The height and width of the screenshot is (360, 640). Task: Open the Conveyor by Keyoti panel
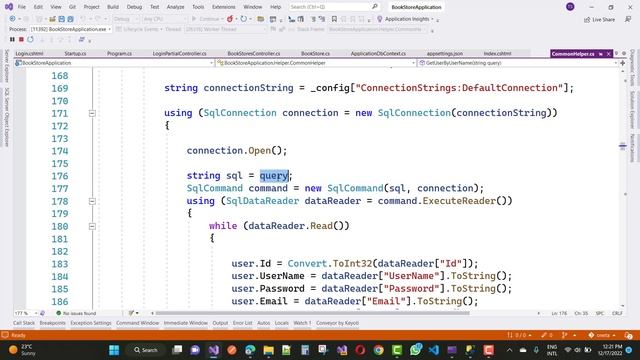[338, 323]
